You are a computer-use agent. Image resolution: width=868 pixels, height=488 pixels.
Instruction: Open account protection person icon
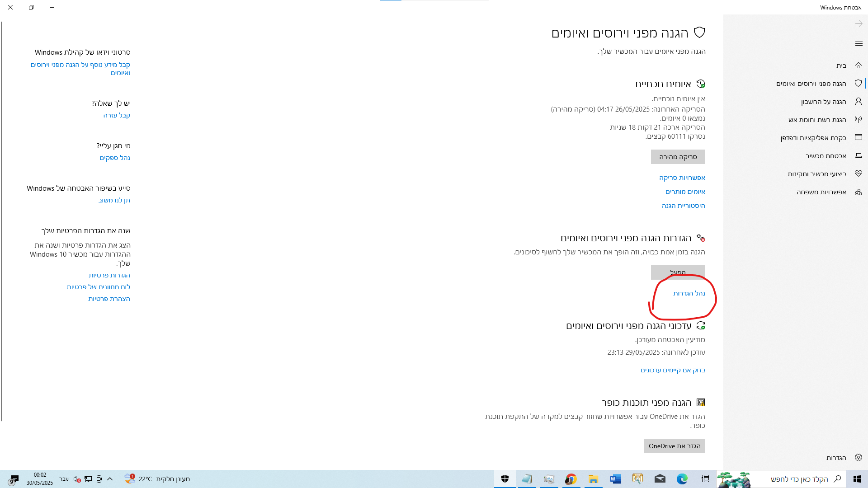pyautogui.click(x=858, y=102)
